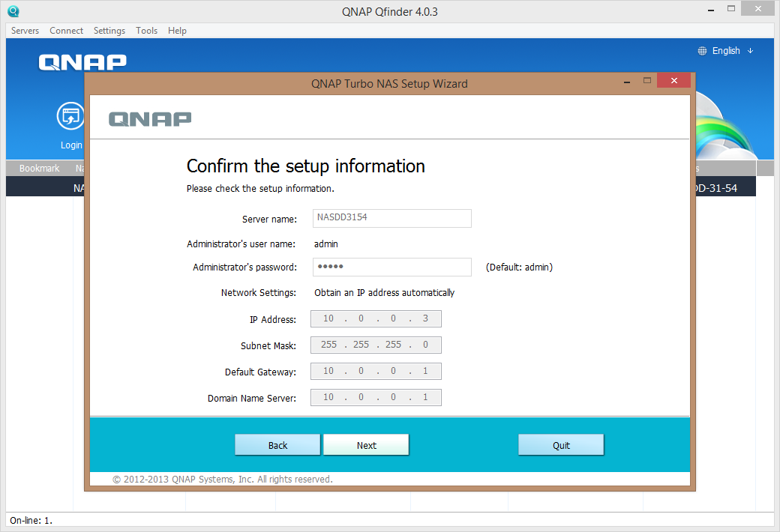This screenshot has width=780, height=532.
Task: Minimize the Setup Wizard dialog
Action: [x=627, y=80]
